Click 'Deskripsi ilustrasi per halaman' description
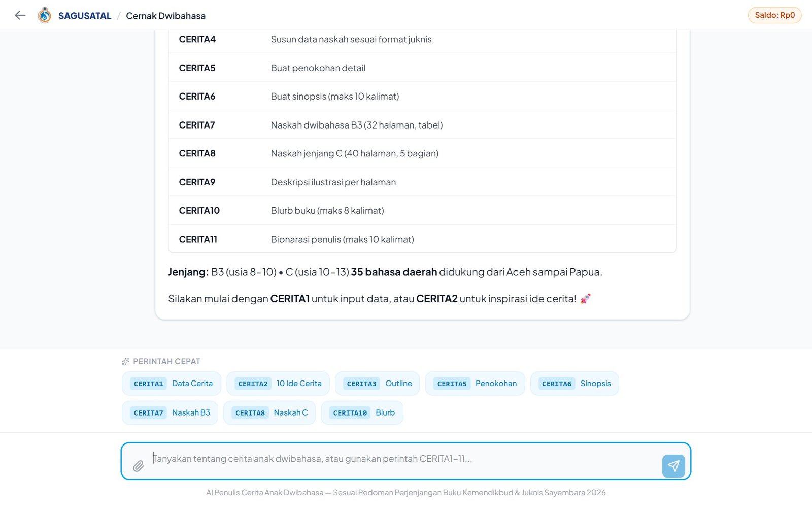Screen dimensions: 812x508 [x=333, y=182]
